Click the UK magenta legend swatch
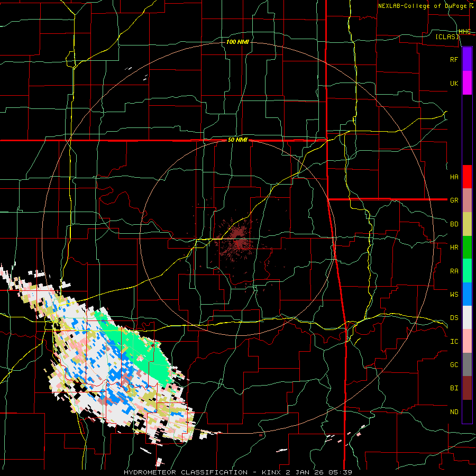Image resolution: width=476 pixels, height=476 pixels. [x=467, y=83]
